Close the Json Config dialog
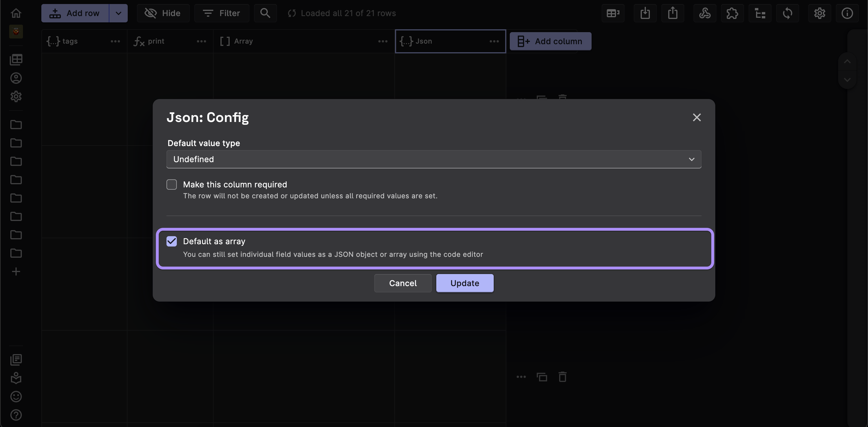This screenshot has width=868, height=427. pyautogui.click(x=696, y=118)
